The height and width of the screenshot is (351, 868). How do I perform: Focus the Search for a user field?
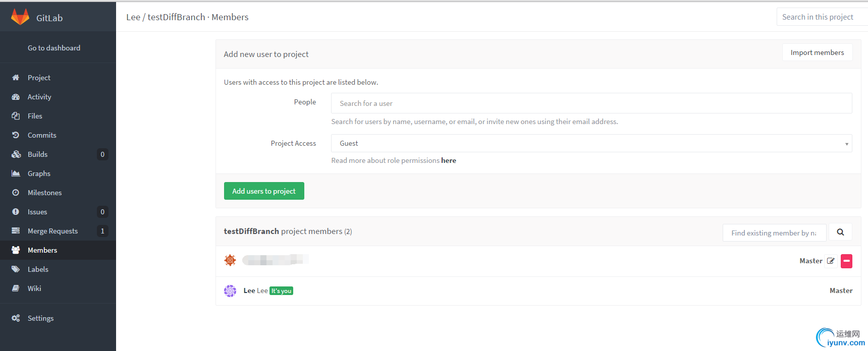pyautogui.click(x=591, y=103)
